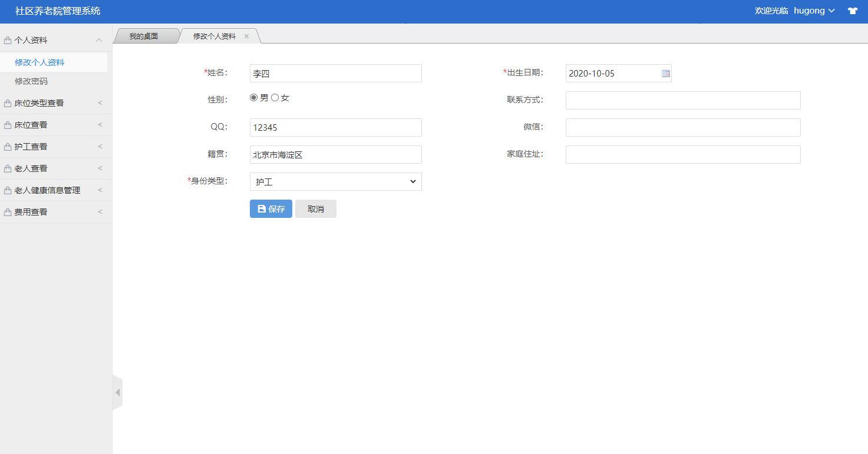Screen dimensions: 868x454
Task: Click the 保存 save button
Action: pyautogui.click(x=271, y=209)
